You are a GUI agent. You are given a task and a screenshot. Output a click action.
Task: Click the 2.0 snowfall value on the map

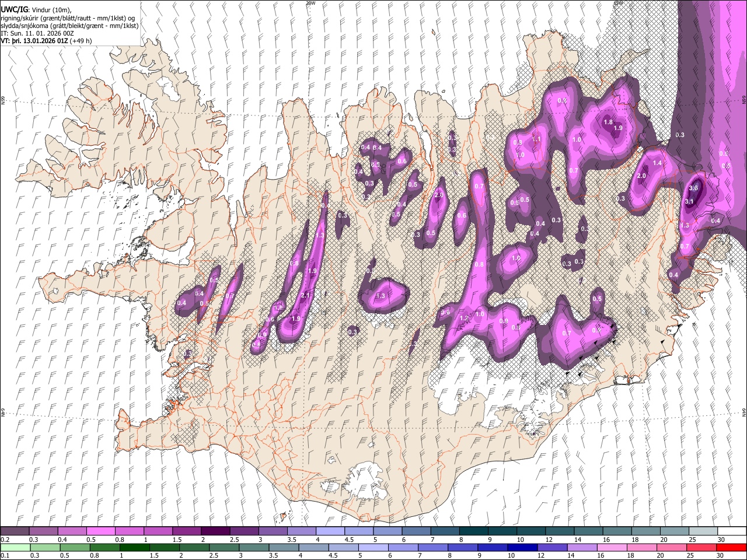click(641, 176)
